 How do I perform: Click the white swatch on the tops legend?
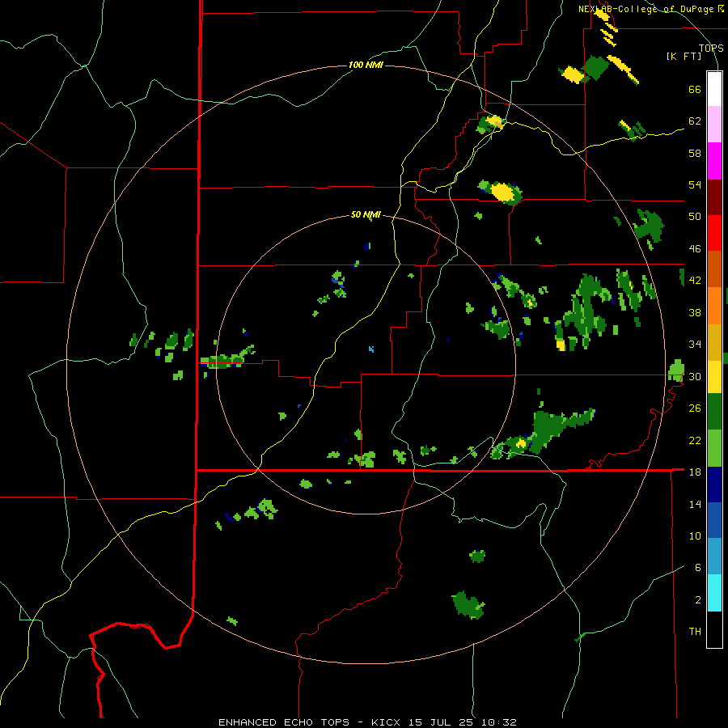tap(714, 89)
